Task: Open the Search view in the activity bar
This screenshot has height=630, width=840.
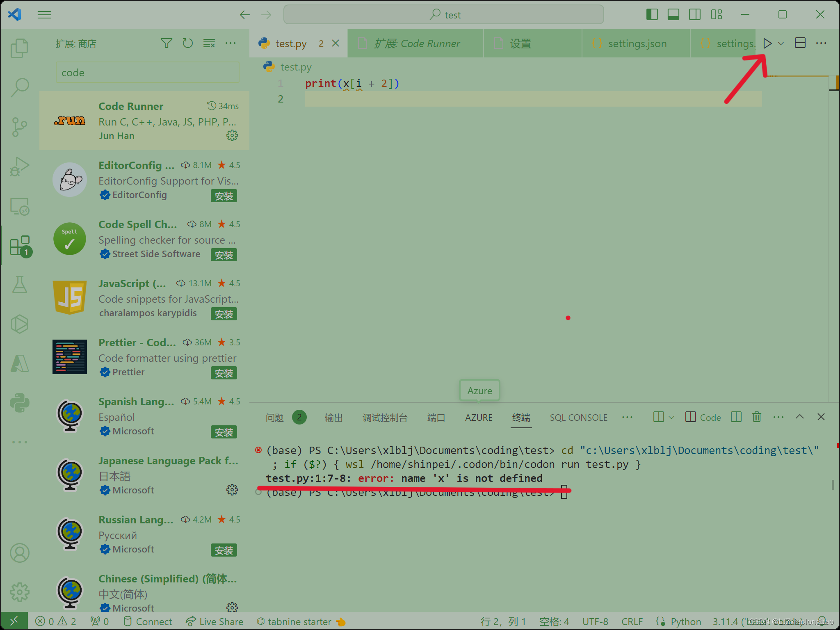Action: [20, 87]
